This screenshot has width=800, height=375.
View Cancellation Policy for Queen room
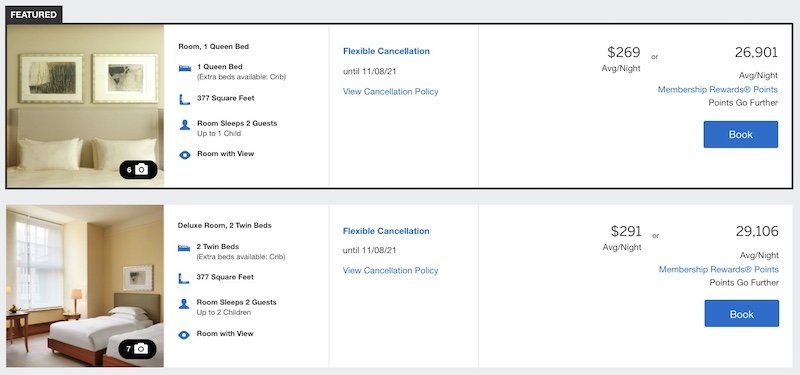391,92
